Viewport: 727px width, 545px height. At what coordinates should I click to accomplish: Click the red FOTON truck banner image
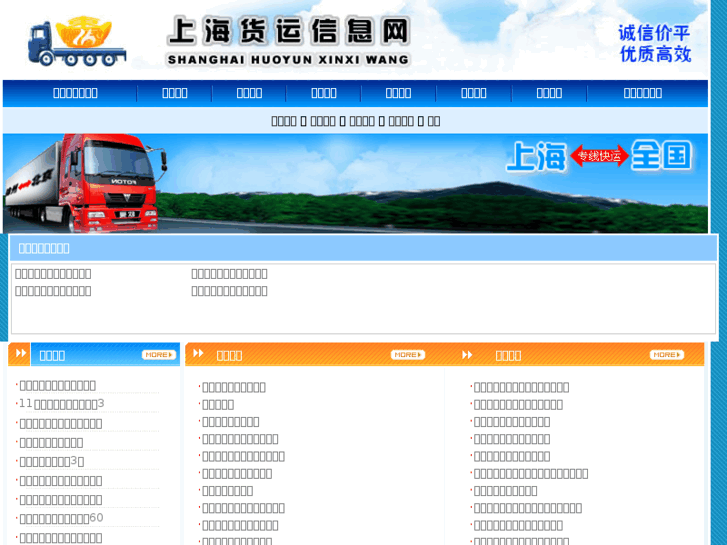tap(85, 183)
